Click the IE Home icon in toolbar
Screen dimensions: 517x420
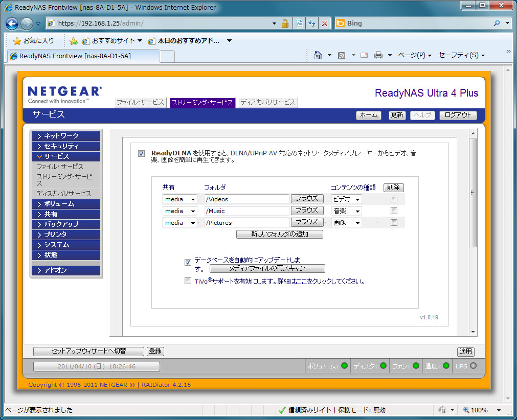pos(318,55)
